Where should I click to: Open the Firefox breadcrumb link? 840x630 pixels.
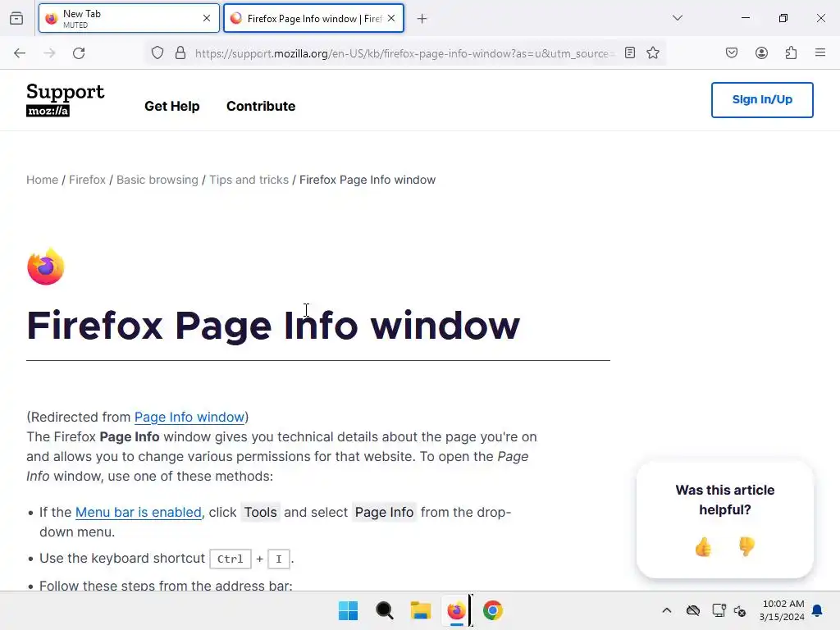[x=87, y=180]
